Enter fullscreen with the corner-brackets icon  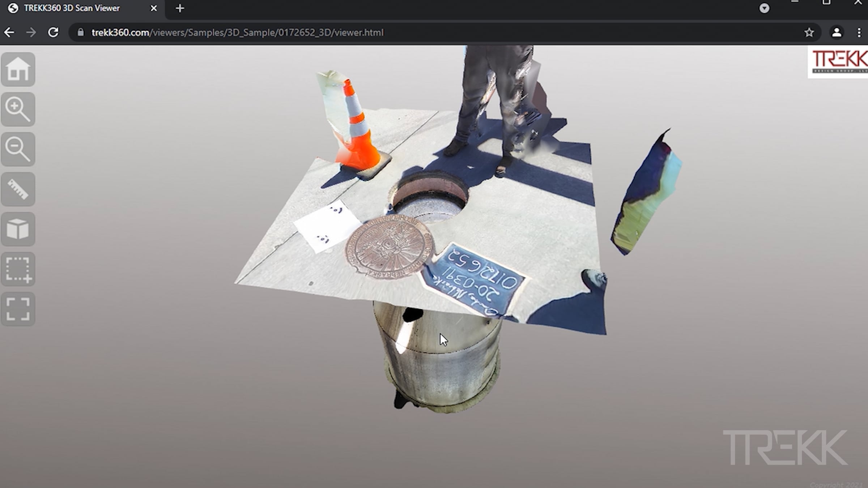click(18, 309)
